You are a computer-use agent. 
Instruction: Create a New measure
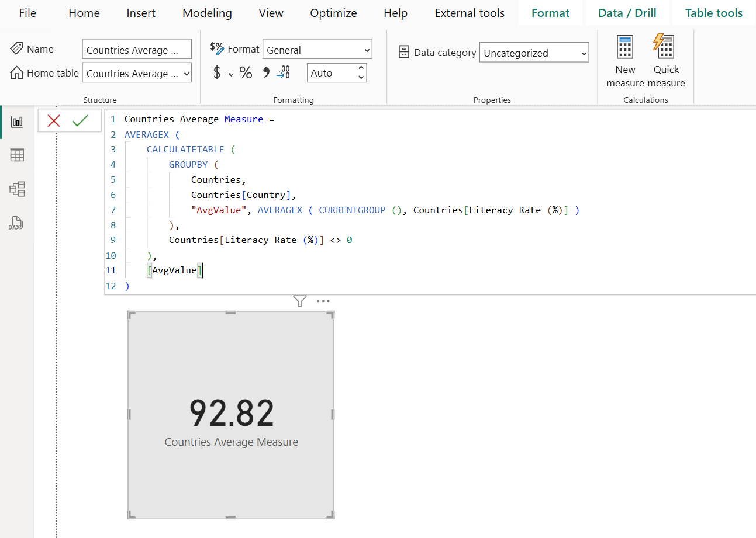[624, 58]
